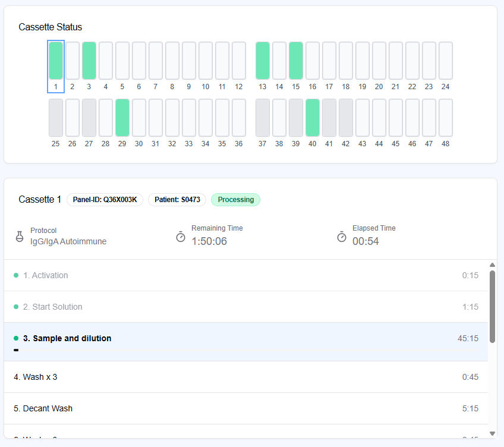Image resolution: width=504 pixels, height=447 pixels.
Task: Click empty cassette slot 24
Action: pos(446,61)
